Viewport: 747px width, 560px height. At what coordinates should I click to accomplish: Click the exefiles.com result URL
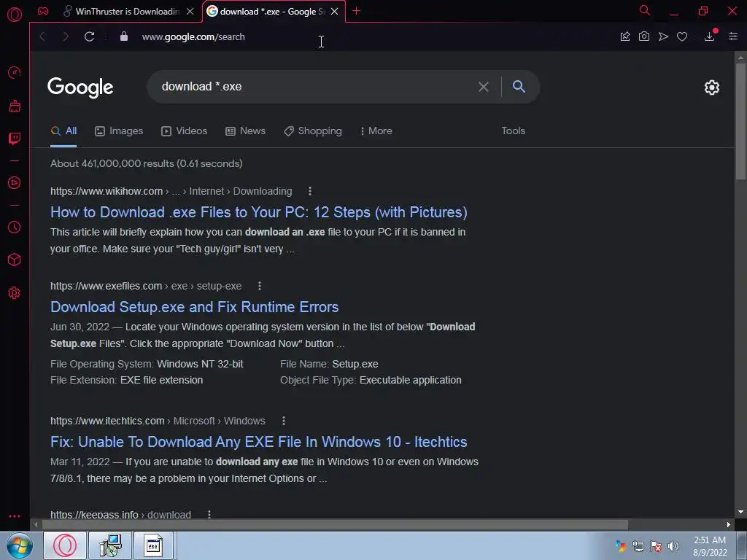tap(107, 286)
